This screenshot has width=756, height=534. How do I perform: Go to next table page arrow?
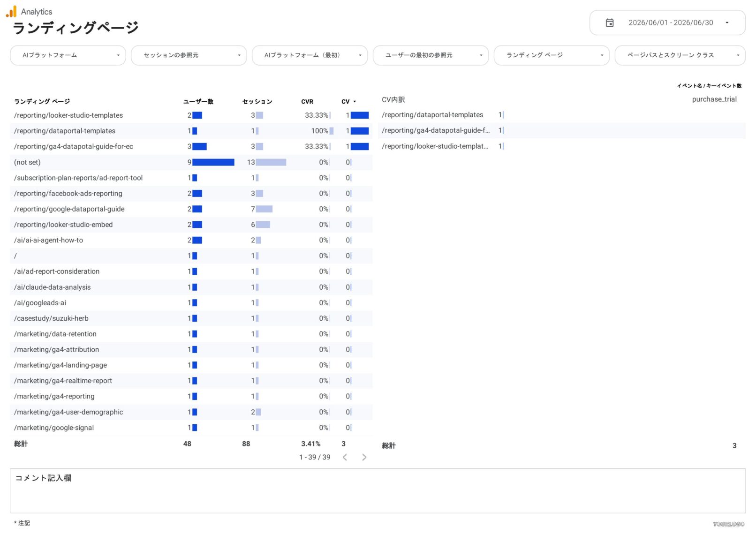point(364,457)
